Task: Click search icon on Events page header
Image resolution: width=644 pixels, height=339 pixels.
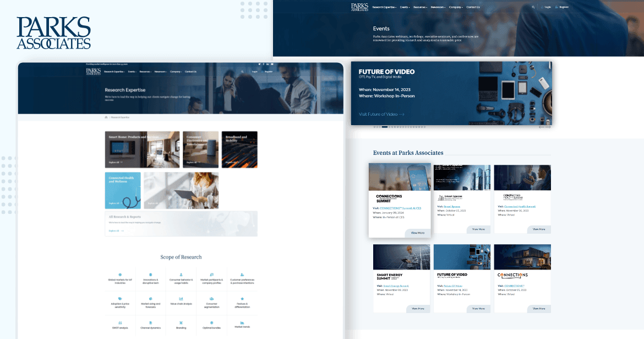Action: pyautogui.click(x=533, y=7)
